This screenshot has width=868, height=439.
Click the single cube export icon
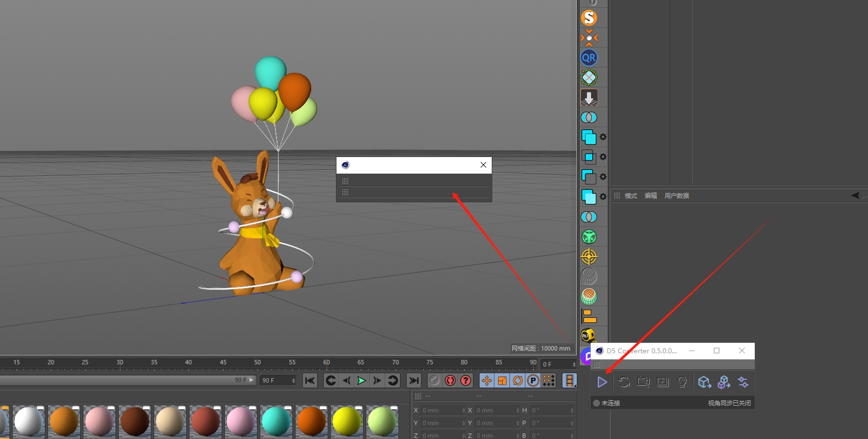704,382
